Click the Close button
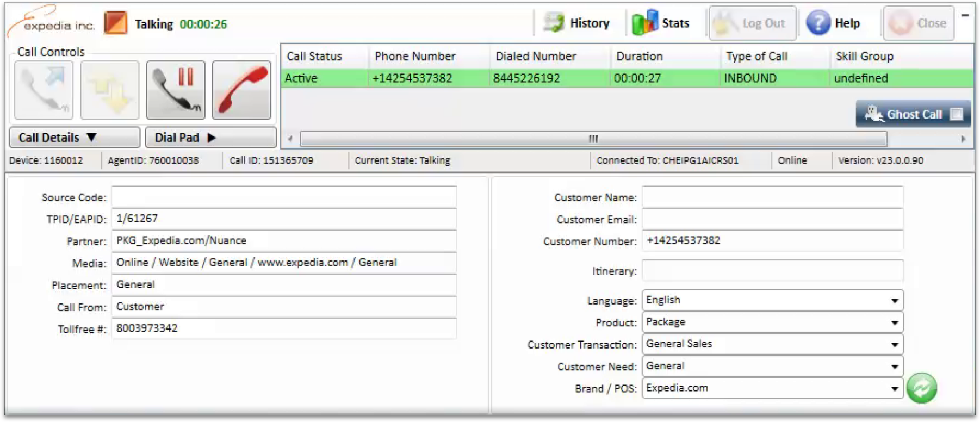The height and width of the screenshot is (422, 980). coord(919,23)
